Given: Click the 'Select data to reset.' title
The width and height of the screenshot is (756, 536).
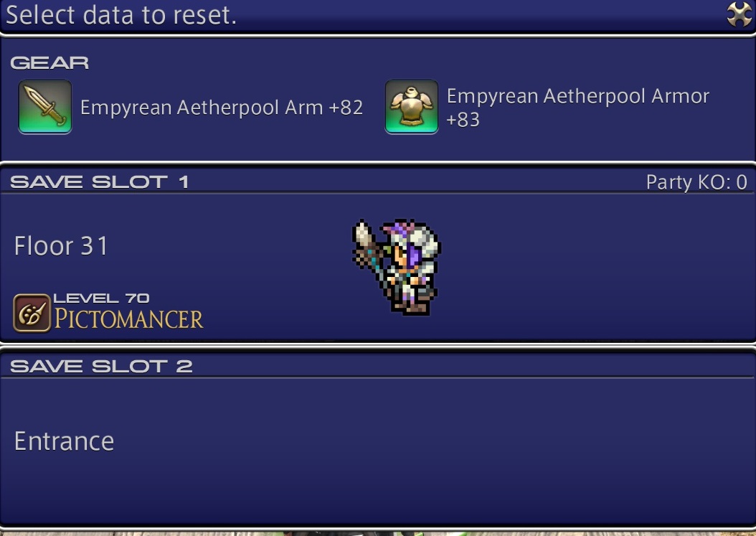Looking at the screenshot, I should pyautogui.click(x=121, y=15).
